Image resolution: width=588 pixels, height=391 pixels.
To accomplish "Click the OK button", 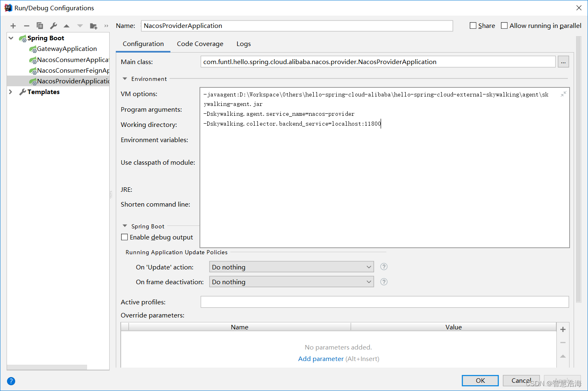I will point(480,380).
